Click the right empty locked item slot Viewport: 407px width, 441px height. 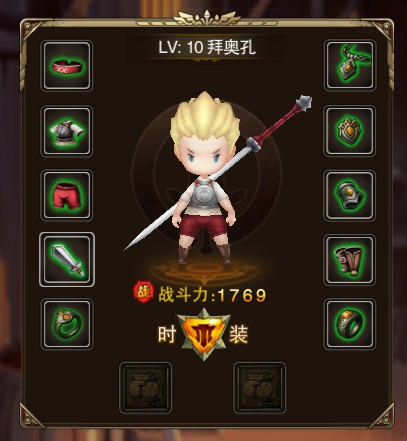260,388
